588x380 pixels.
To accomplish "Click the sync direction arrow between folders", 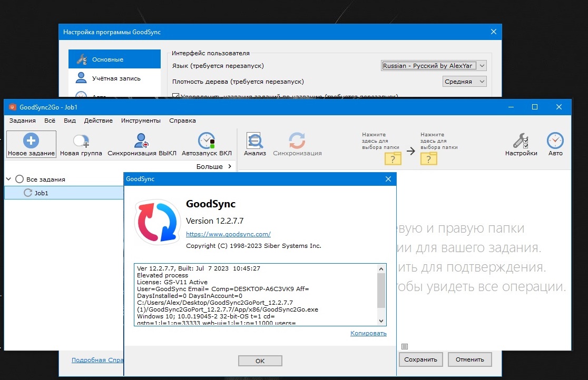I will click(x=410, y=151).
